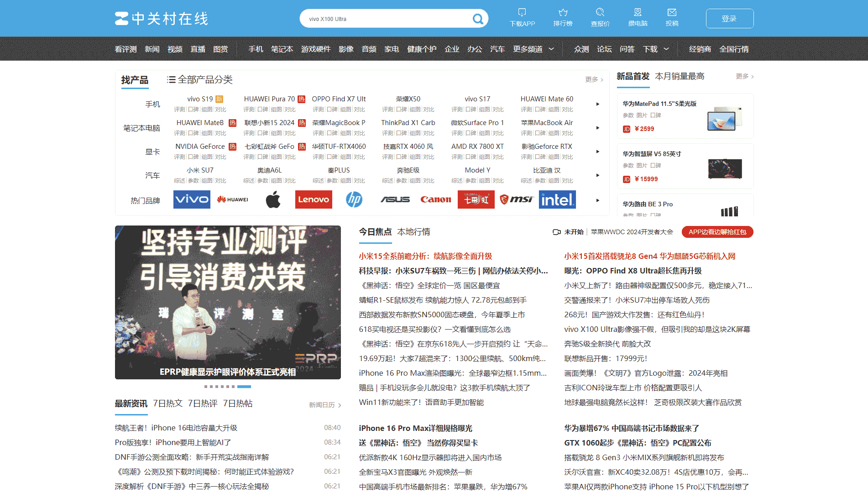Open the 投稿 envelope icon
This screenshot has height=493, width=868.
[x=672, y=12]
